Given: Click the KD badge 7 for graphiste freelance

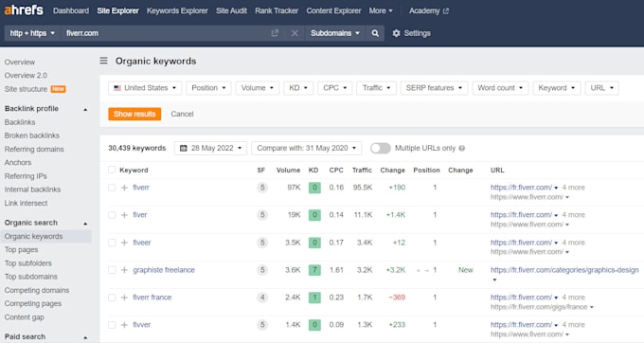Looking at the screenshot, I should pos(314,270).
